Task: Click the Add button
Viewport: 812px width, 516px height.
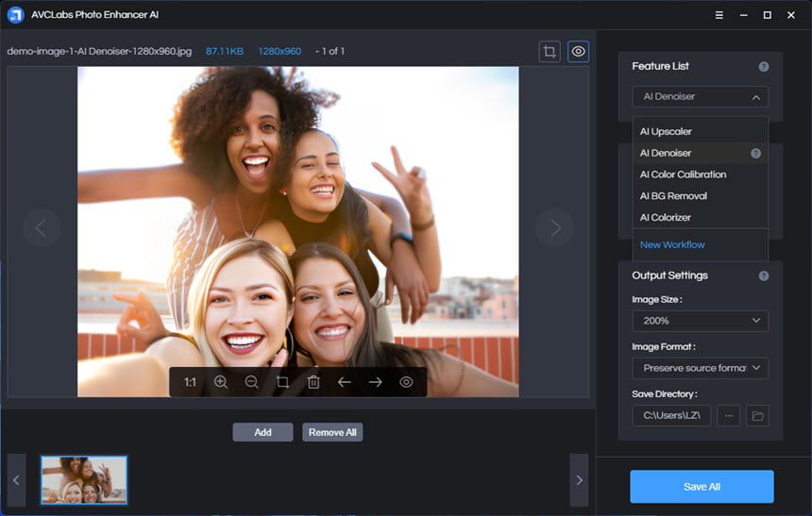Action: coord(262,432)
